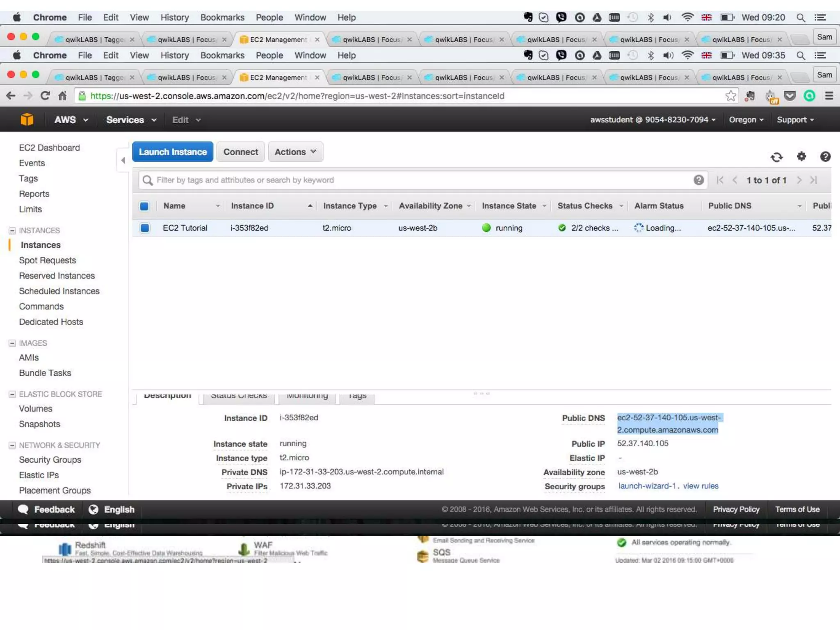Open Spot Requests in sidebar

[x=47, y=260]
